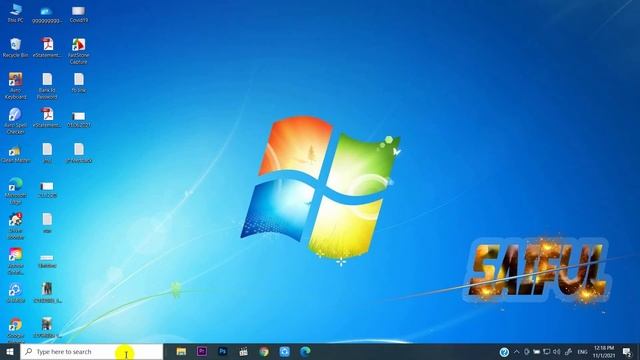
Task: Open the battery status tray icon
Action: pos(536,352)
